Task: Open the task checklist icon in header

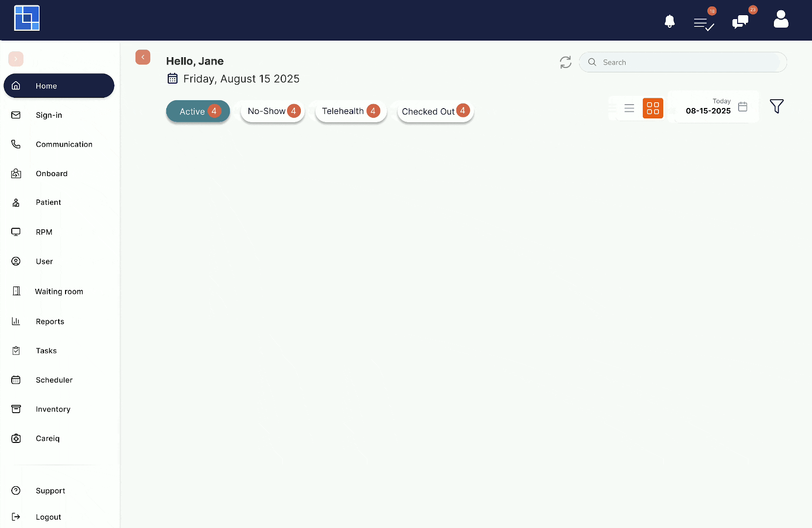Action: pyautogui.click(x=704, y=23)
